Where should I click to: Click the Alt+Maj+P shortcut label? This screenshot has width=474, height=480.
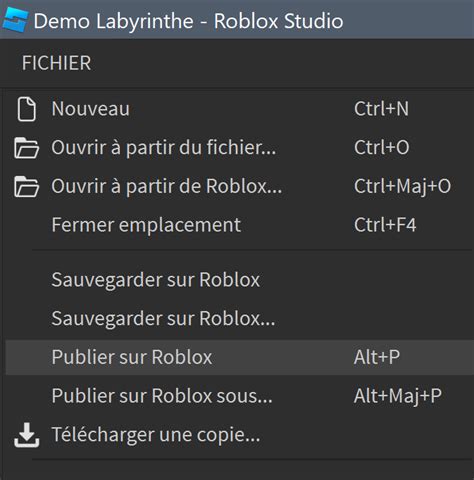398,396
